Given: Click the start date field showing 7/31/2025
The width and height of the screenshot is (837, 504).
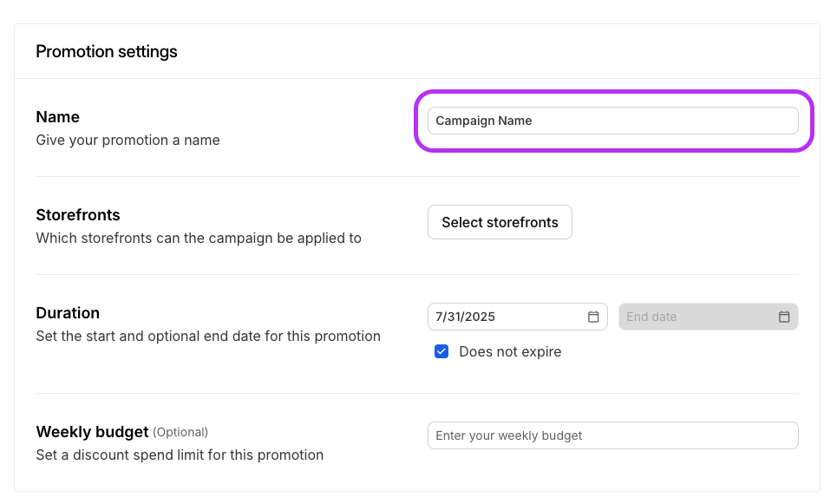Looking at the screenshot, I should [503, 317].
